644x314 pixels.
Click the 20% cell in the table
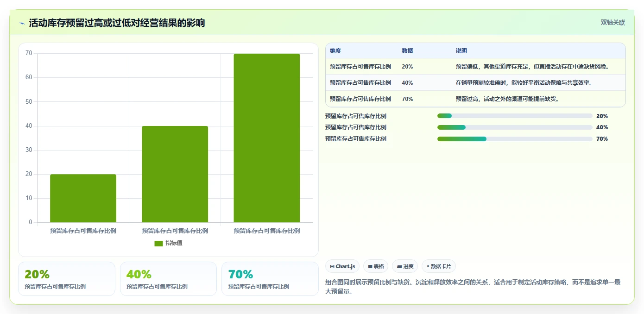tap(407, 67)
